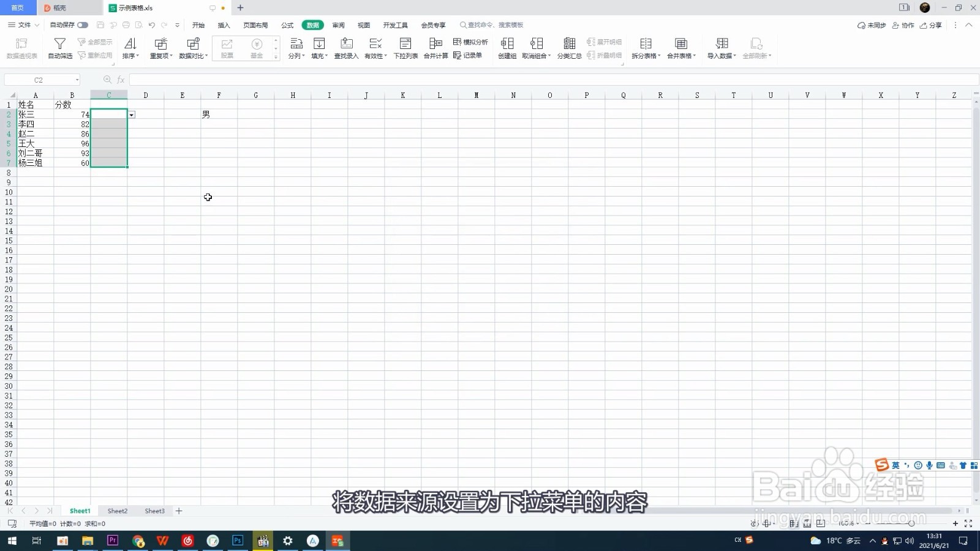Image resolution: width=980 pixels, height=551 pixels.
Task: Expand the Name Box dropdown arrow
Action: pyautogui.click(x=77, y=80)
